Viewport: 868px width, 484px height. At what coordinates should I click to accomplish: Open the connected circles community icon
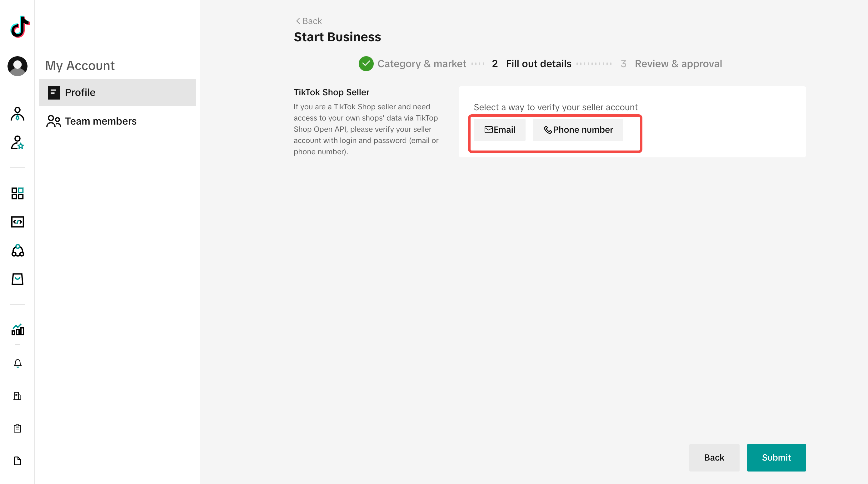pos(17,251)
